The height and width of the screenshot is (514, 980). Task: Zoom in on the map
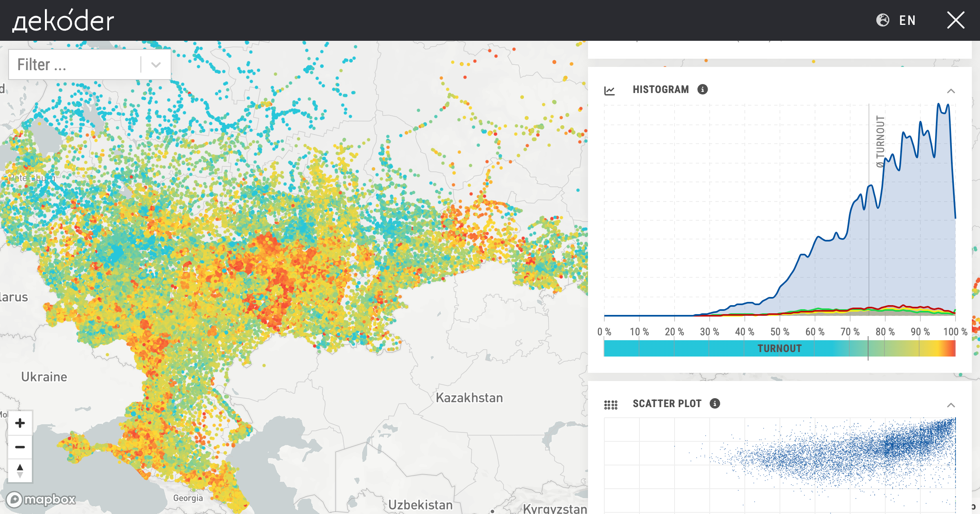pyautogui.click(x=20, y=423)
